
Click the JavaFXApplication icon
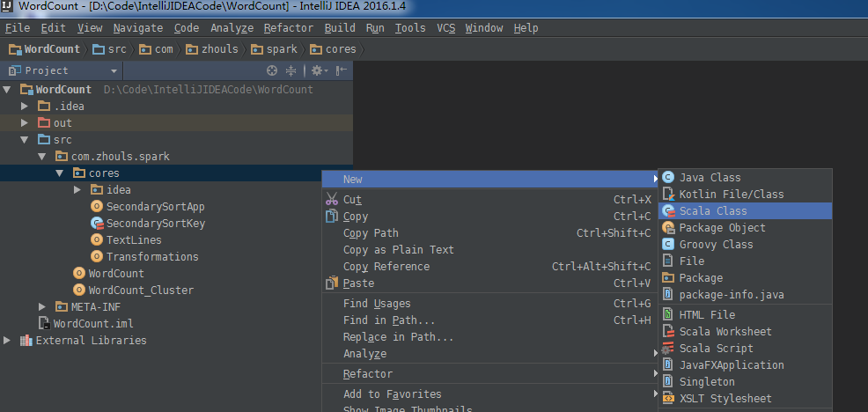(x=669, y=365)
